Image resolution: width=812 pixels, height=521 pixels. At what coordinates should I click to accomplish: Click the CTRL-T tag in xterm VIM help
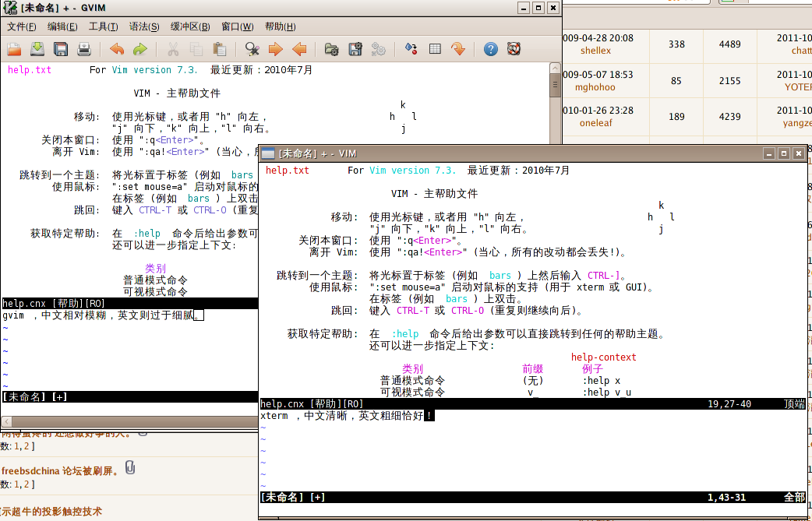coord(413,311)
